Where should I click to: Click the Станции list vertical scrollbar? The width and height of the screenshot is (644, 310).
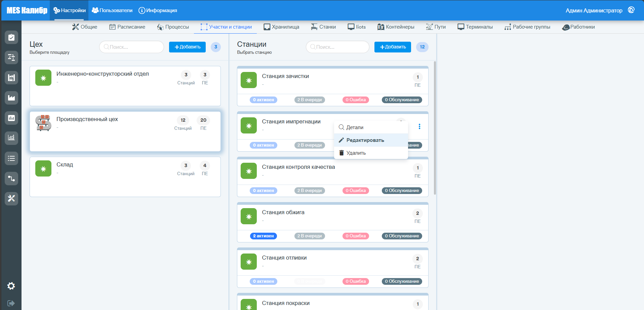point(435,128)
